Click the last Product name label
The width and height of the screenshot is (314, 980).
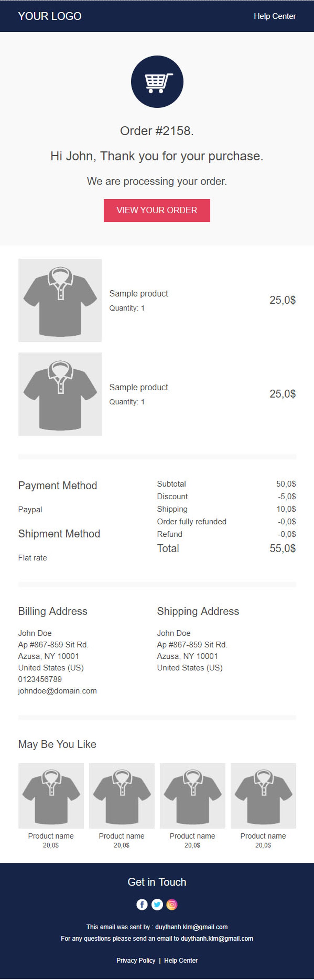(263, 836)
